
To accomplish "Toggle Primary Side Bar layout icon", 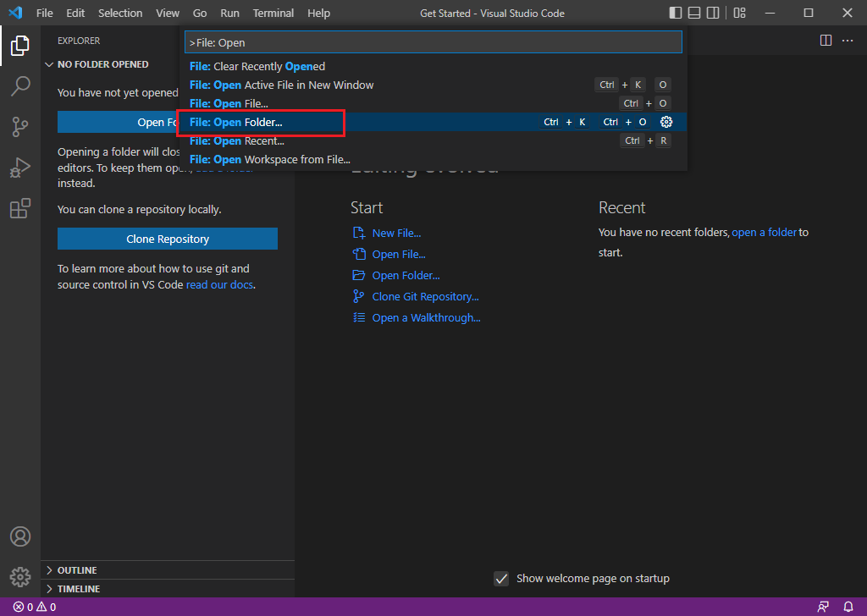I will 675,13.
